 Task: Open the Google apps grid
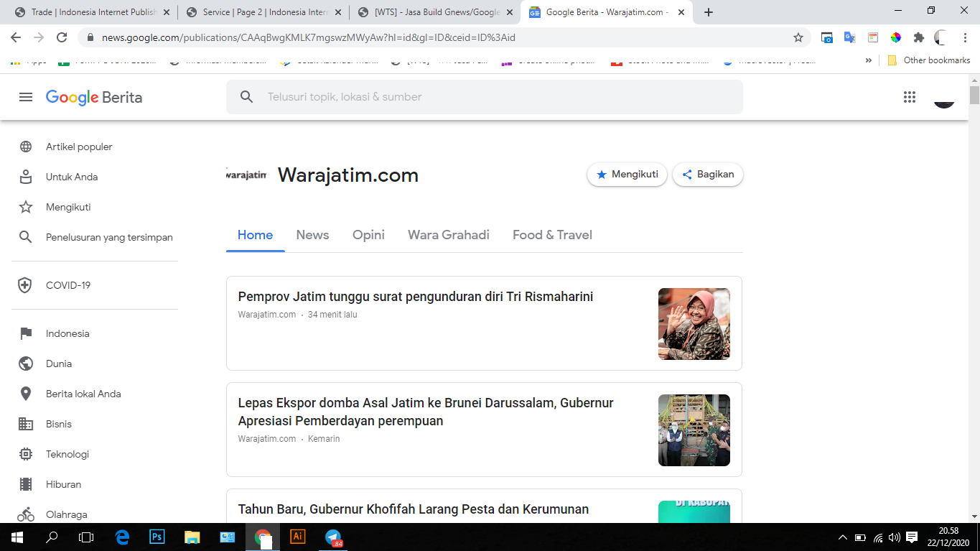pos(910,97)
